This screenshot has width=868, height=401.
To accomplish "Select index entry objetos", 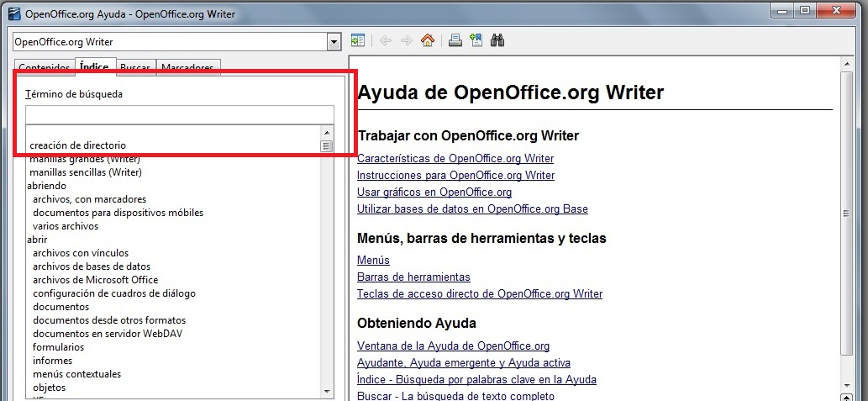I will click(49, 388).
